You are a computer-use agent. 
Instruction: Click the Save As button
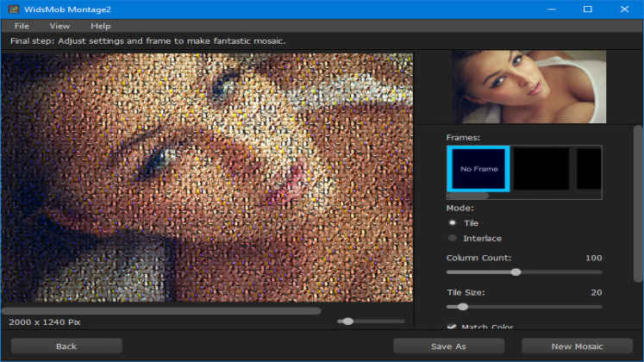(x=448, y=346)
